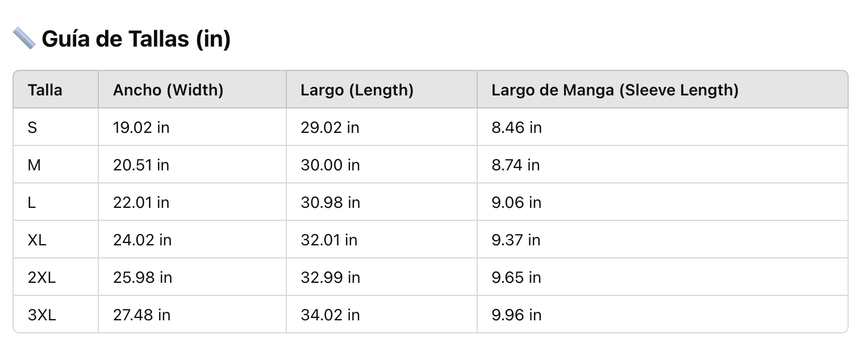Click the 27.48 in width cell

[141, 315]
